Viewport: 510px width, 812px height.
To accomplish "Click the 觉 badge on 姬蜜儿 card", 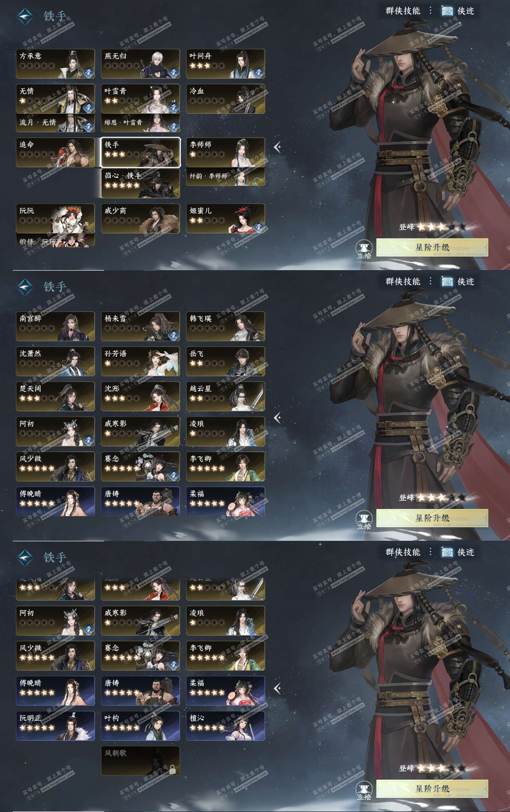I will [259, 227].
